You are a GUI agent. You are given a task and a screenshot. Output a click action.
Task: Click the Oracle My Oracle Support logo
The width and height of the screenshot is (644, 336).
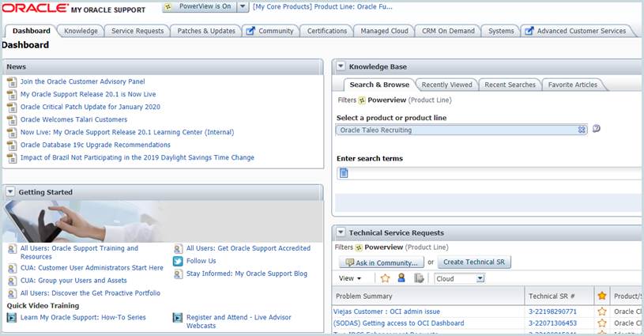pos(74,9)
